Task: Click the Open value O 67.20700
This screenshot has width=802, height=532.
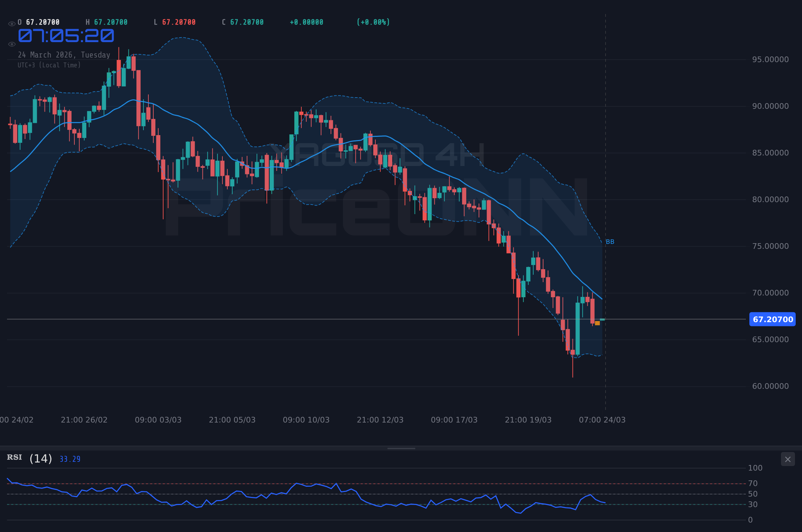Action: click(x=39, y=22)
